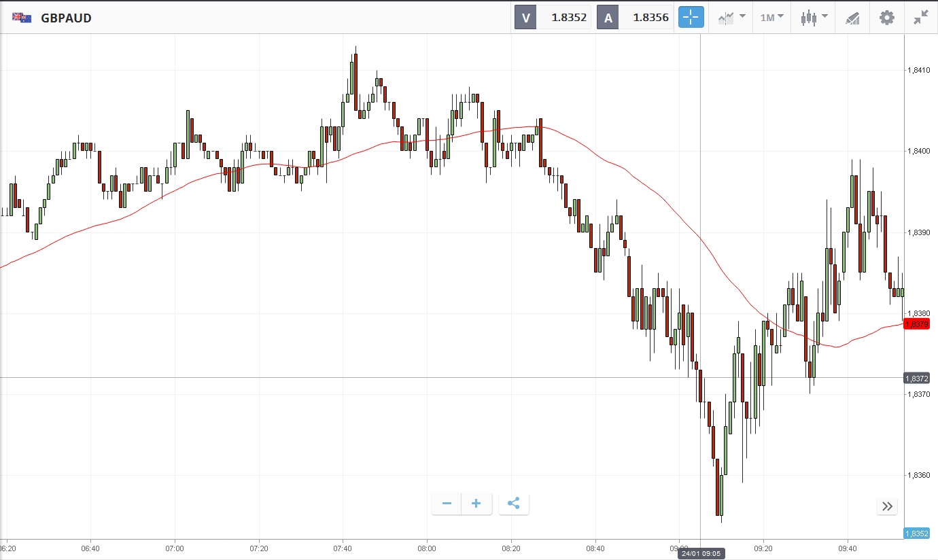Open the 1M timeframe dropdown

pyautogui.click(x=771, y=18)
